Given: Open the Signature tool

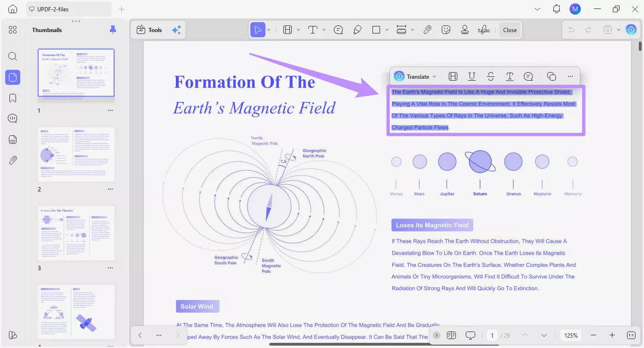Looking at the screenshot, I should (x=484, y=29).
